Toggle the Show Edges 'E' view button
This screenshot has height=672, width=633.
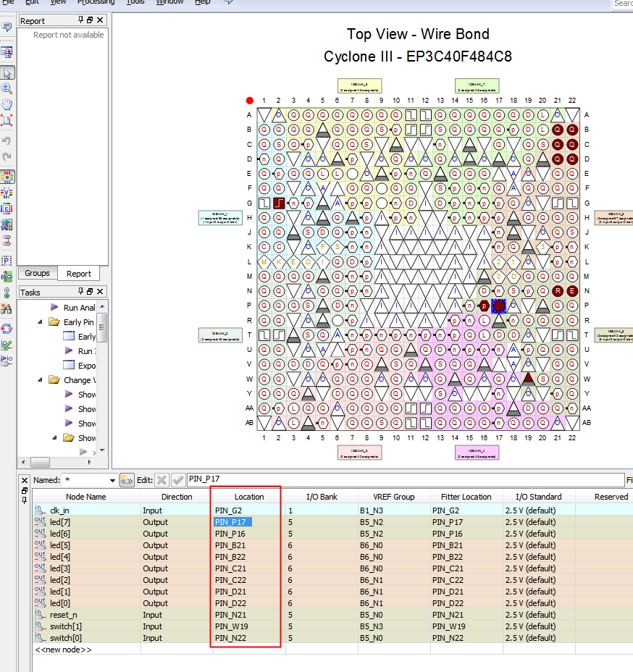click(7, 209)
